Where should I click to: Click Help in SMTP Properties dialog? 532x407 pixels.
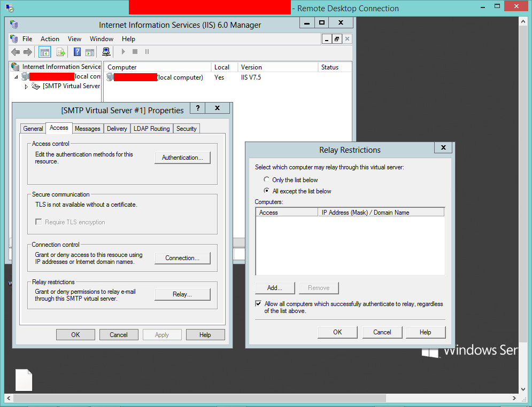pyautogui.click(x=205, y=335)
